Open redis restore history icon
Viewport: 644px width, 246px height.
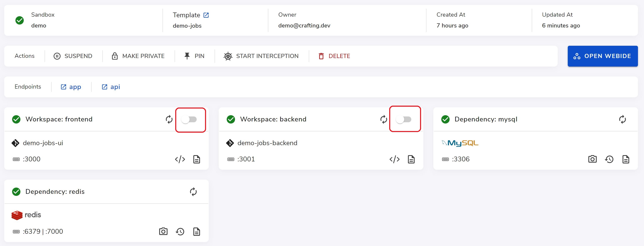(x=180, y=231)
